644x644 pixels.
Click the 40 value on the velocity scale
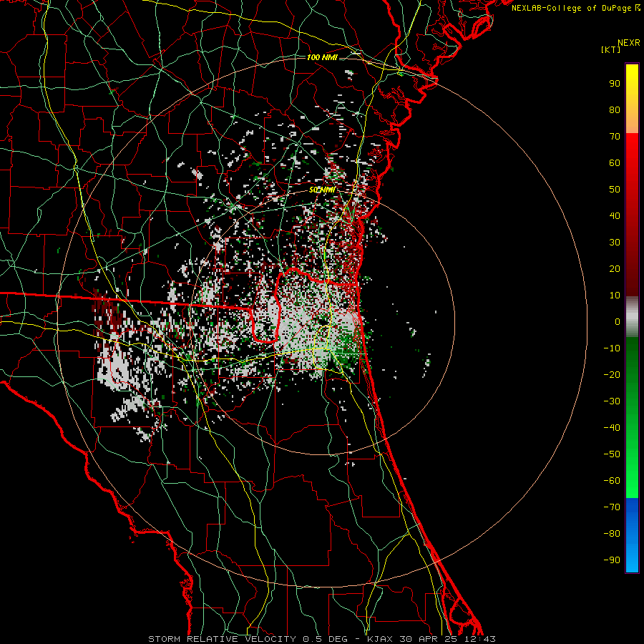coord(615,216)
